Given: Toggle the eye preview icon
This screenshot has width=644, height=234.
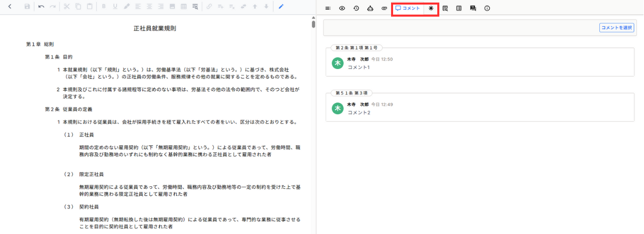Looking at the screenshot, I should click(342, 8).
